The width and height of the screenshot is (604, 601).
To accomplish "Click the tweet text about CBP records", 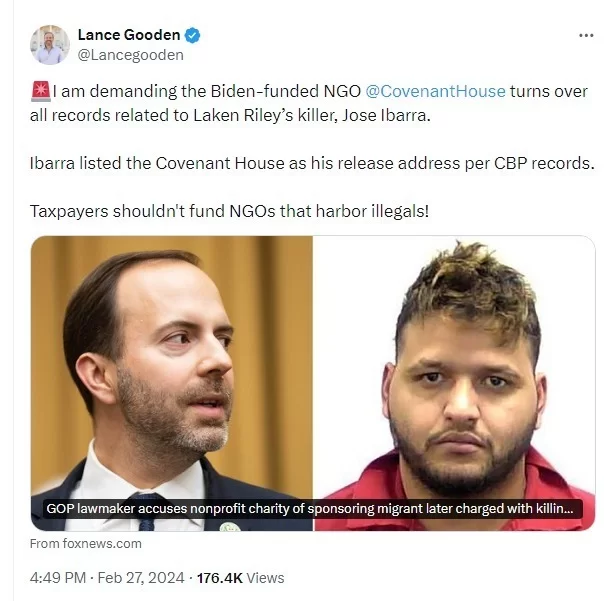I will coord(312,163).
